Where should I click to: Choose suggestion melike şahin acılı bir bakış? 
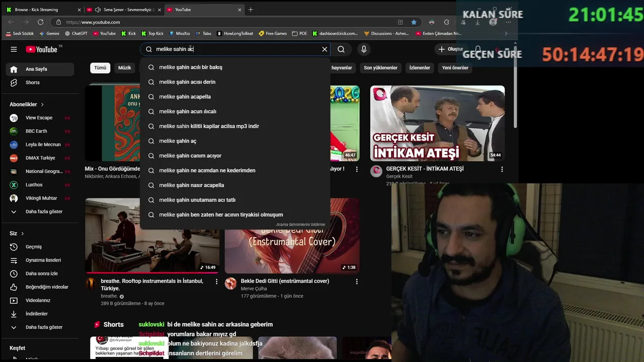(235, 67)
